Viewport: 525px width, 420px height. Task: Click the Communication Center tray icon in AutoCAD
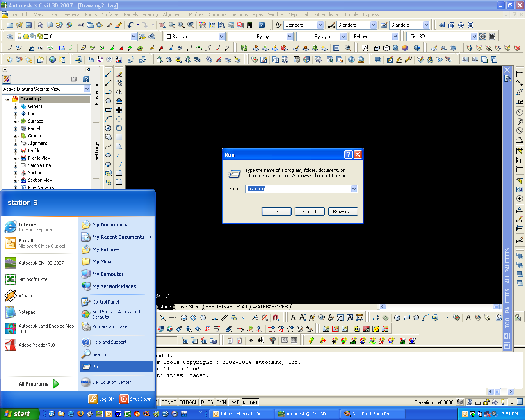click(470, 402)
